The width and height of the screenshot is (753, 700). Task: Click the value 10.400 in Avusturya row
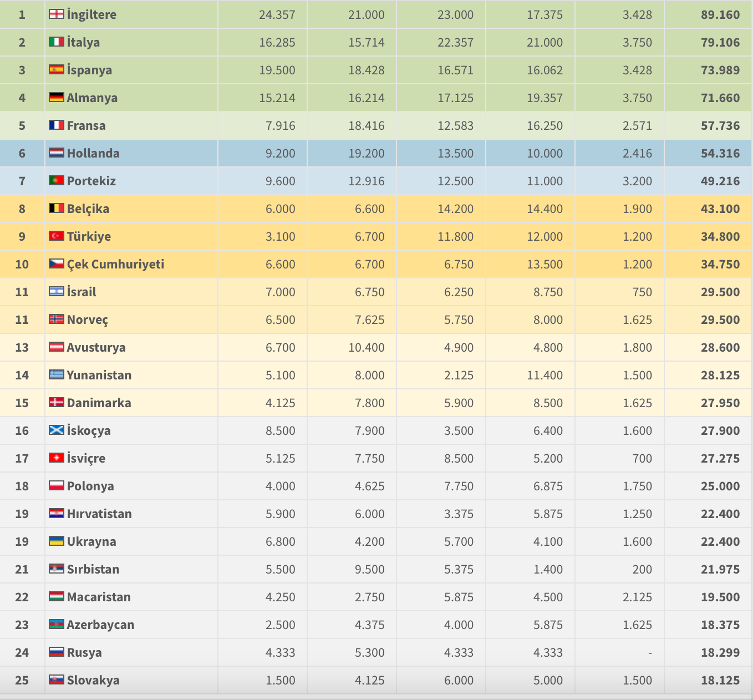coord(367,347)
